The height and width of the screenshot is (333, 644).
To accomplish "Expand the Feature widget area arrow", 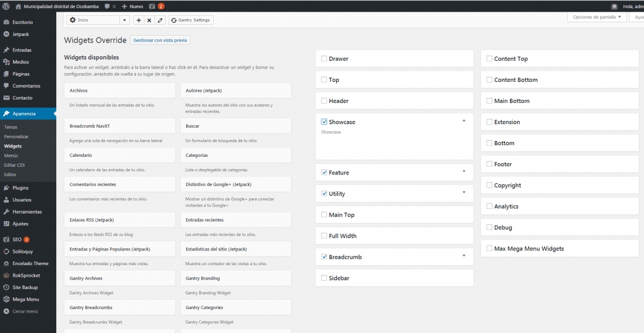I will click(x=464, y=171).
